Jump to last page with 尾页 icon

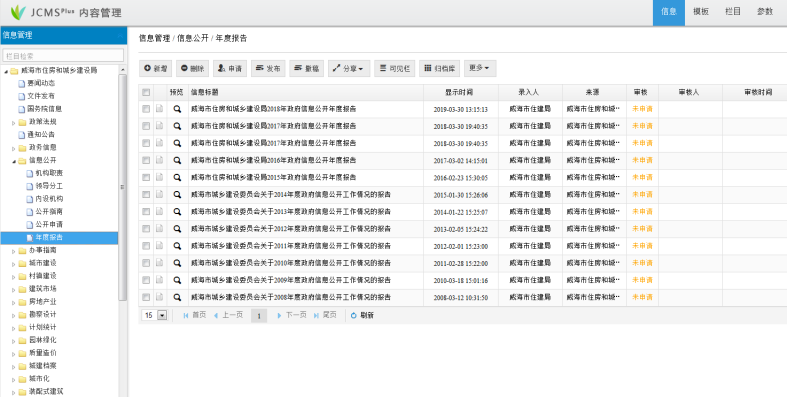pos(316,316)
